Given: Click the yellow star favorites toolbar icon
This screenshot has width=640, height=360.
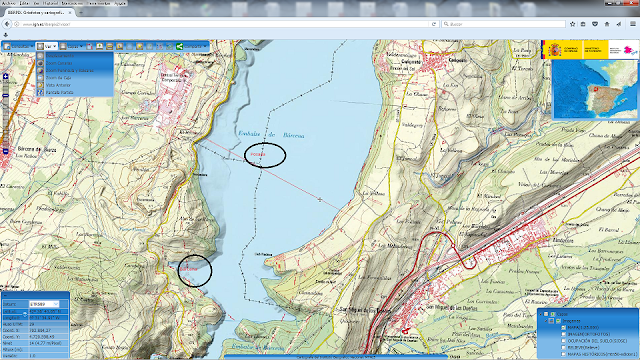Looking at the screenshot, I should click(x=140, y=47).
